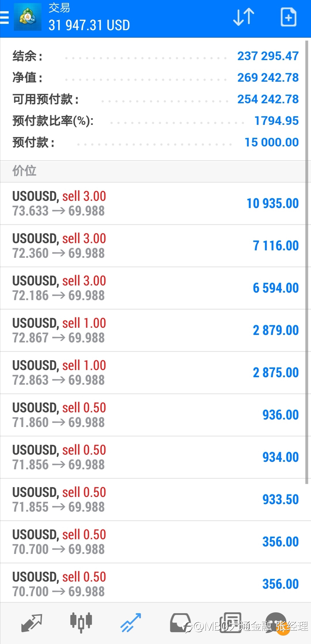This screenshot has height=644, width=311.
Task: Tap the MetaTrader 4 app logo
Action: click(x=28, y=17)
